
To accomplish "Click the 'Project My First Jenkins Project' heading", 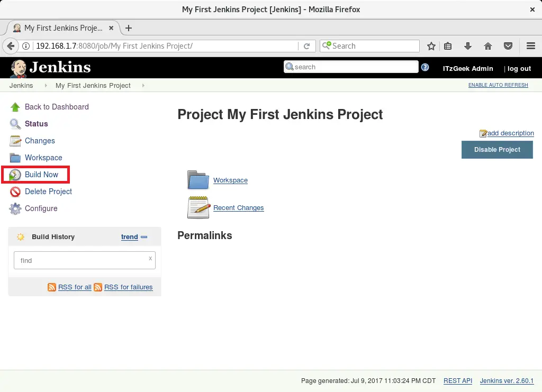I will click(x=280, y=115).
